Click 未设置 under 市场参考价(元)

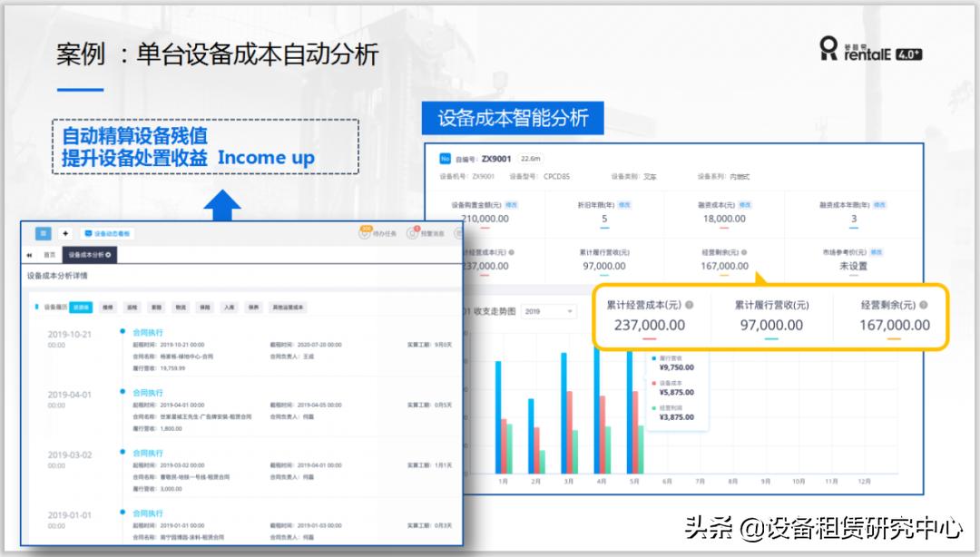click(x=851, y=266)
